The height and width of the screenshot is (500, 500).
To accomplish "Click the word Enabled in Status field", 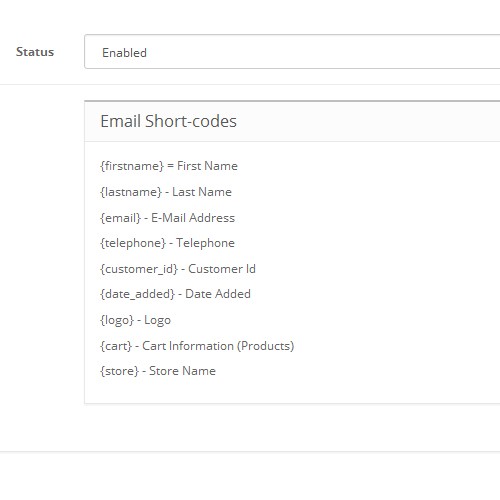I will click(x=124, y=53).
